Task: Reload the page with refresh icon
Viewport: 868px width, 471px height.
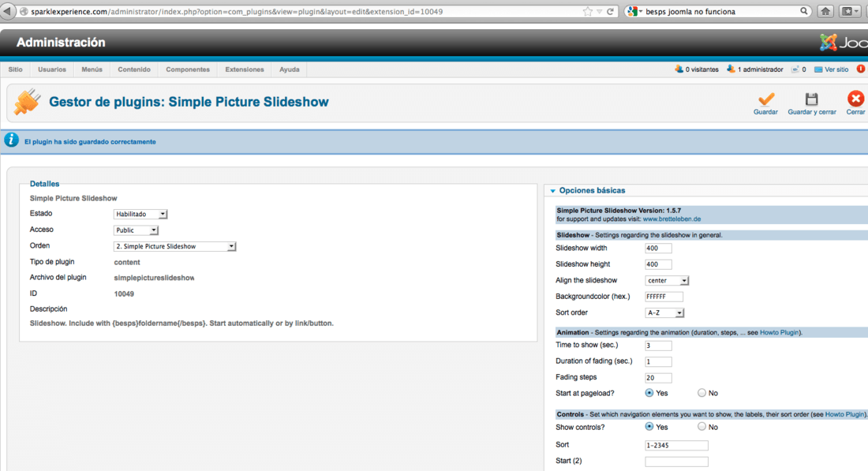Action: pyautogui.click(x=610, y=12)
